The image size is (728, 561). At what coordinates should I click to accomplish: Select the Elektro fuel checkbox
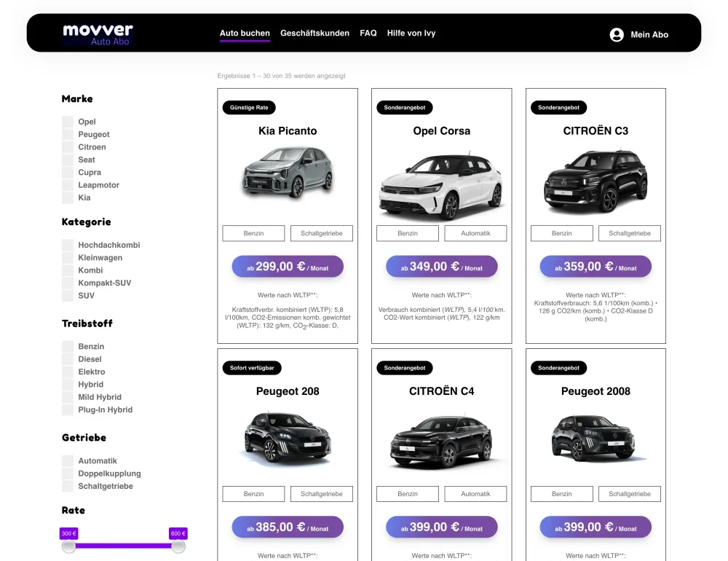tap(68, 372)
